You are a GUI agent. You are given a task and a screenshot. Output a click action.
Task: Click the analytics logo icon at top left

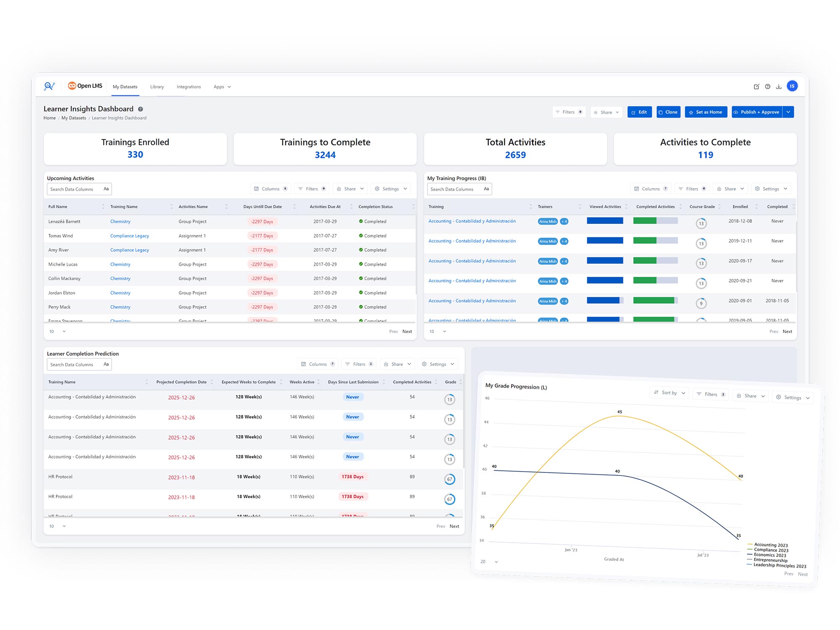tap(49, 86)
